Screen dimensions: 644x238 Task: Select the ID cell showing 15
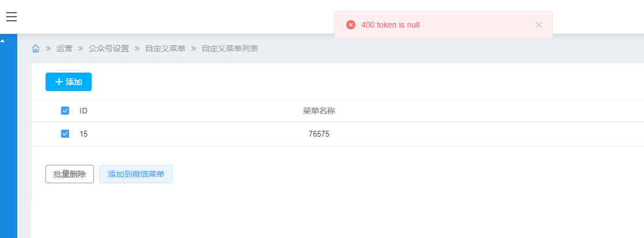(84, 134)
